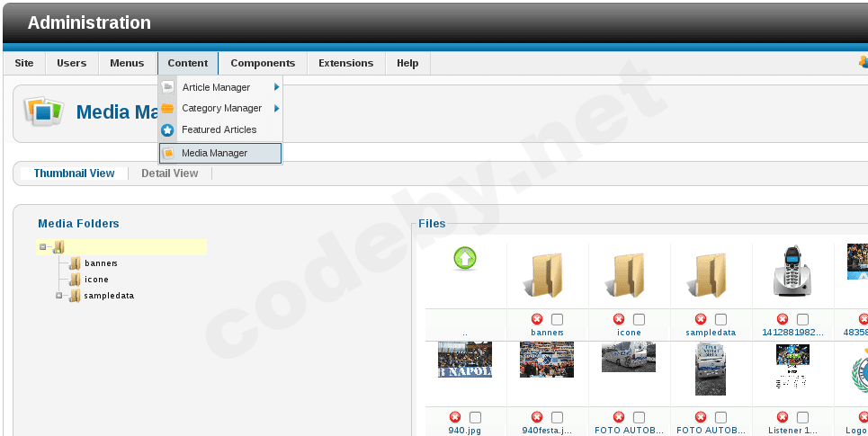Click the Media Manager header icon
This screenshot has width=868, height=436.
coord(44,111)
